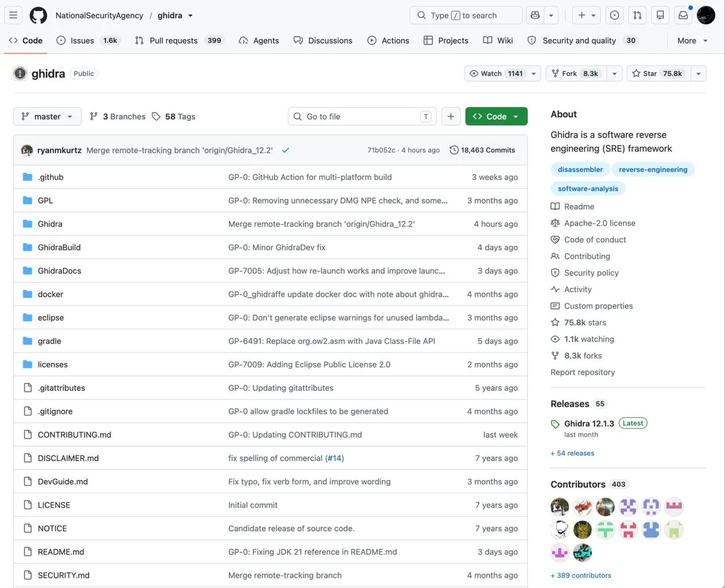Expand the Copilot dropdown arrow
Image resolution: width=725 pixels, height=588 pixels.
click(x=551, y=15)
